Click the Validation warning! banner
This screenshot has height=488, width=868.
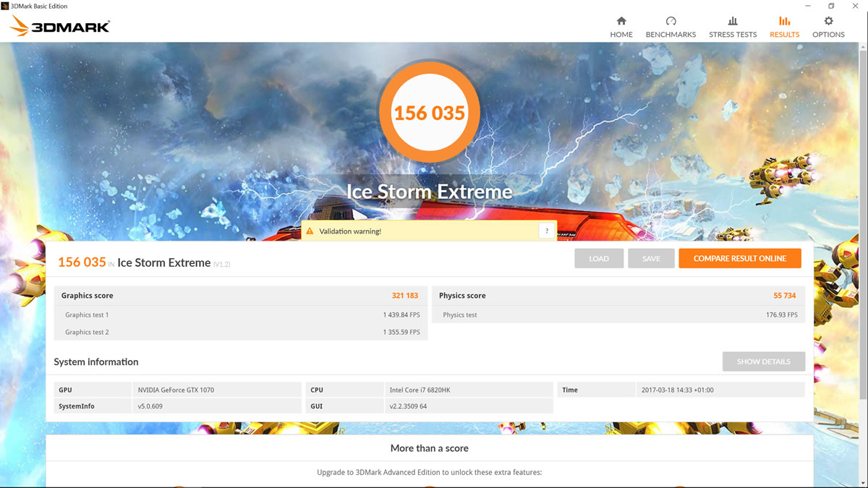(430, 231)
